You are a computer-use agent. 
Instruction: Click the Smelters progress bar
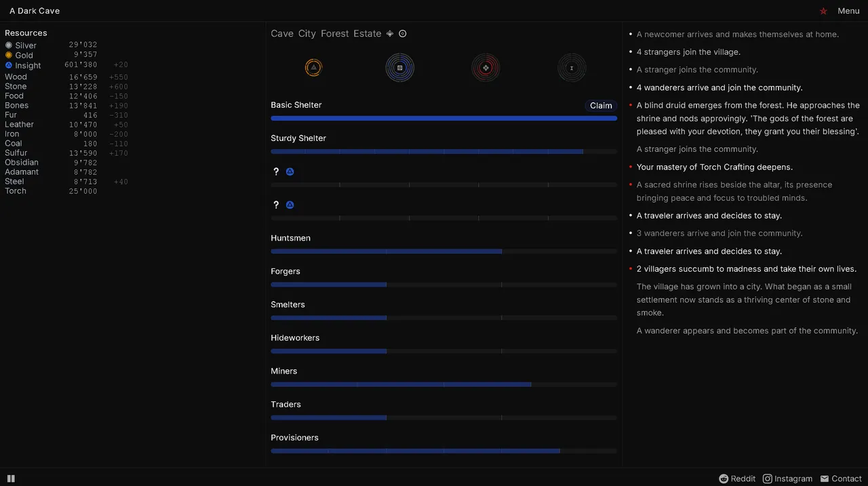(x=444, y=318)
